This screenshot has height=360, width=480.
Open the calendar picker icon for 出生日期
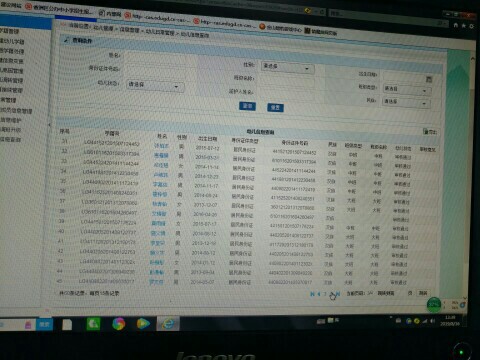point(429,79)
